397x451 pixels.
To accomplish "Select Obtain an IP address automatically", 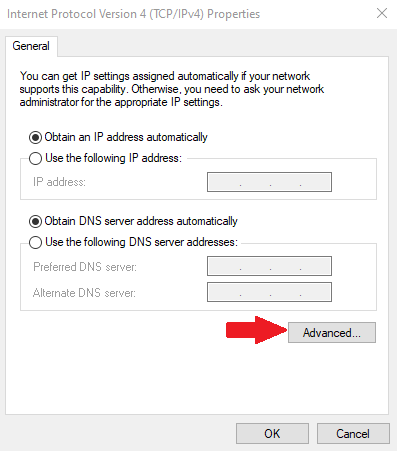I will (118, 137).
